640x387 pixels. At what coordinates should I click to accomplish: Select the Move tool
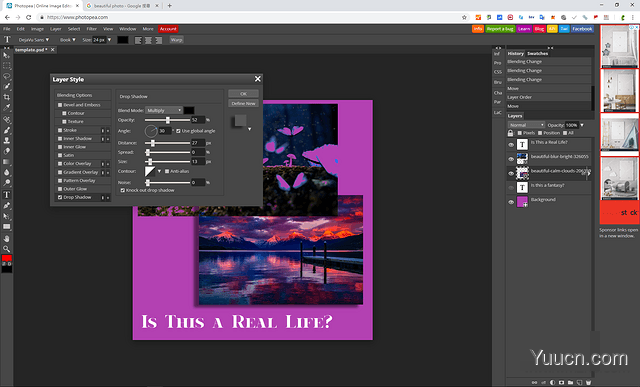pyautogui.click(x=6, y=55)
